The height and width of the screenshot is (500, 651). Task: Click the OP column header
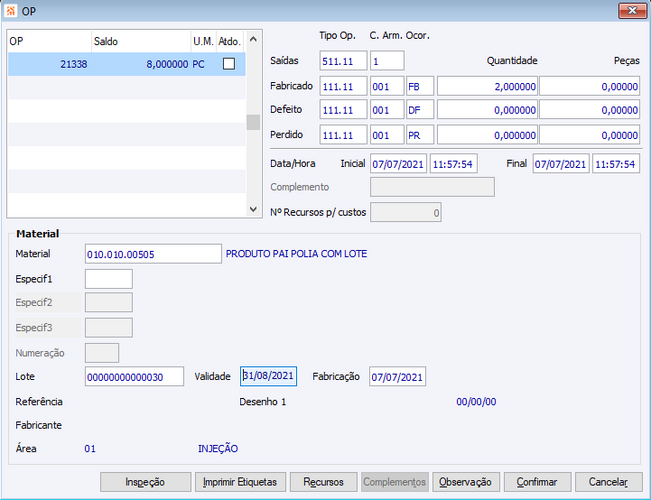coord(50,41)
